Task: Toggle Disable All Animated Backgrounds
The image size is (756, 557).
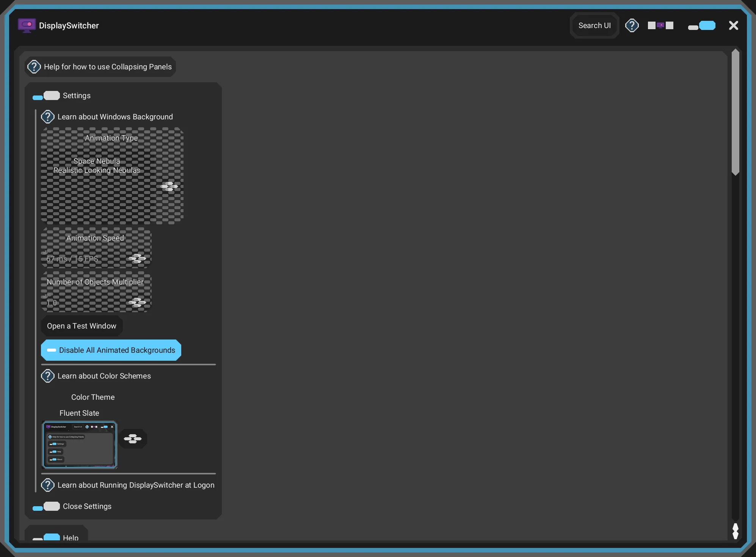Action: [x=111, y=350]
